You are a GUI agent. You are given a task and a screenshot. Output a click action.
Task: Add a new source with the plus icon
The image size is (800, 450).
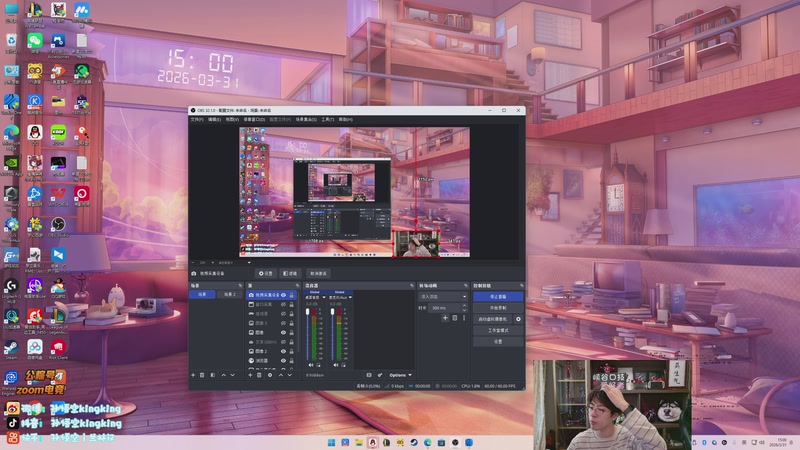tap(251, 375)
